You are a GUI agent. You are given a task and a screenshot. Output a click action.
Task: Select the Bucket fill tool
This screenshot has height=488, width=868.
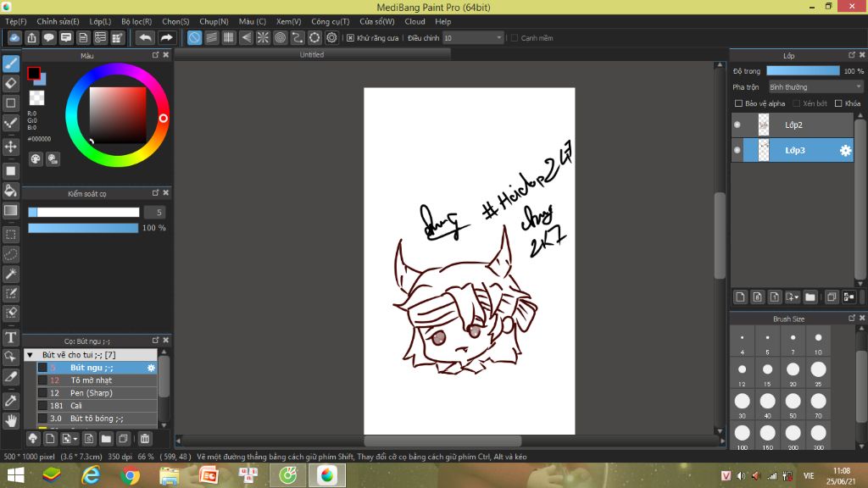tap(10, 191)
